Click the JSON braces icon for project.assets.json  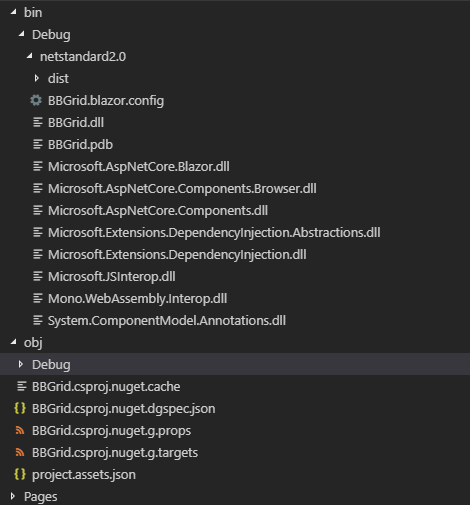[x=20, y=474]
